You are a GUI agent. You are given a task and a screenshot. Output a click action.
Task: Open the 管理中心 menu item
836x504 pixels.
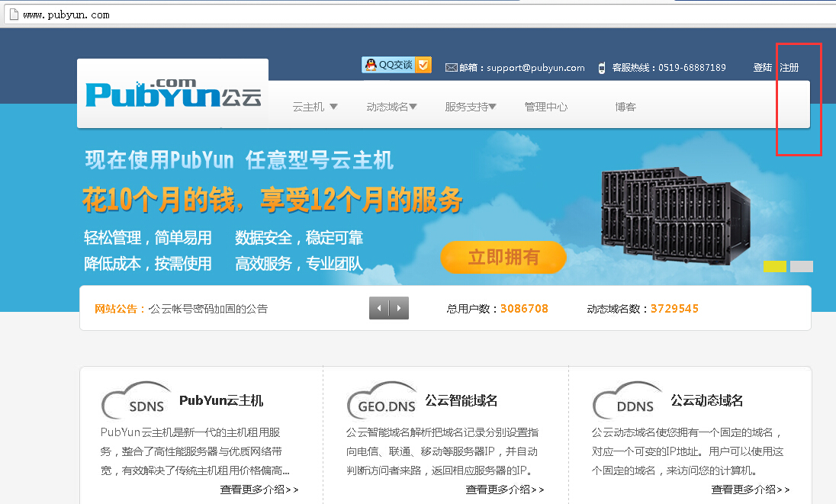546,107
